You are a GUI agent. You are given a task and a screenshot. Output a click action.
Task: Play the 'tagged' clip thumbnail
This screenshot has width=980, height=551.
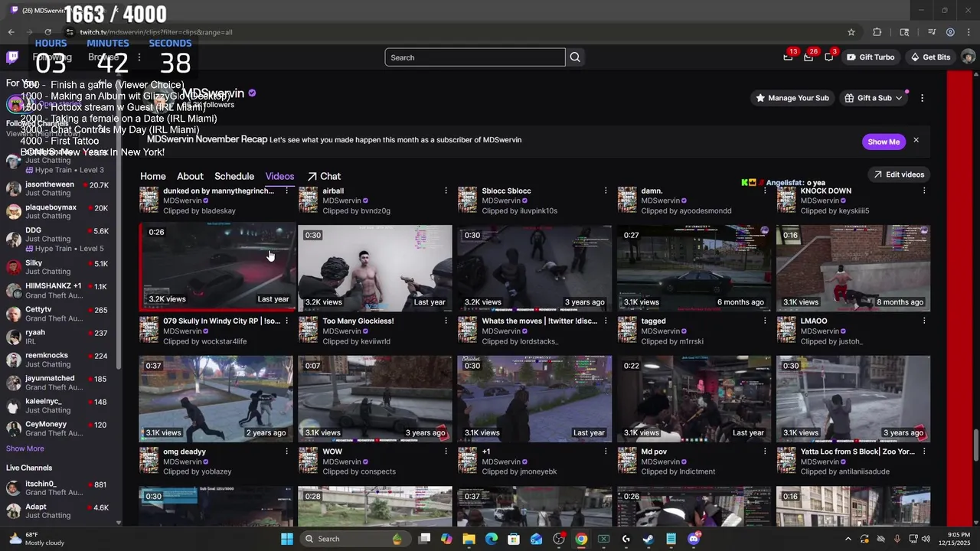click(x=694, y=268)
